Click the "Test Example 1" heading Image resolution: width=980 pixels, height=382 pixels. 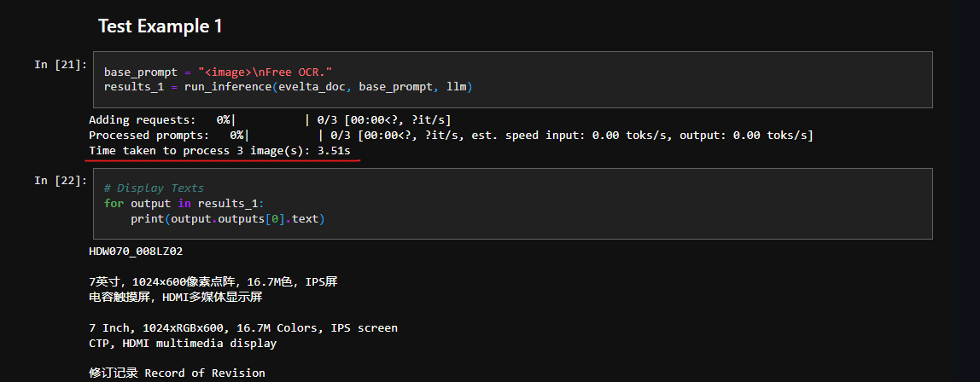(x=160, y=26)
